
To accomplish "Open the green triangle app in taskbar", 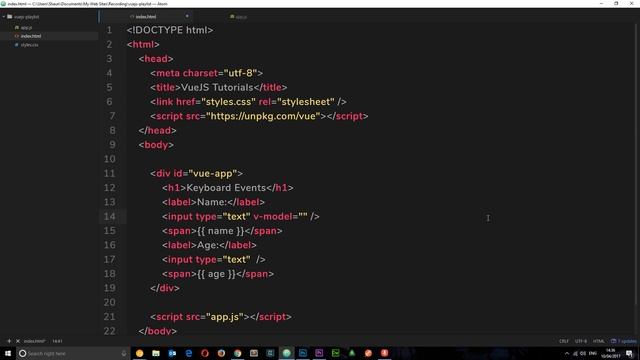I will (x=352, y=353).
